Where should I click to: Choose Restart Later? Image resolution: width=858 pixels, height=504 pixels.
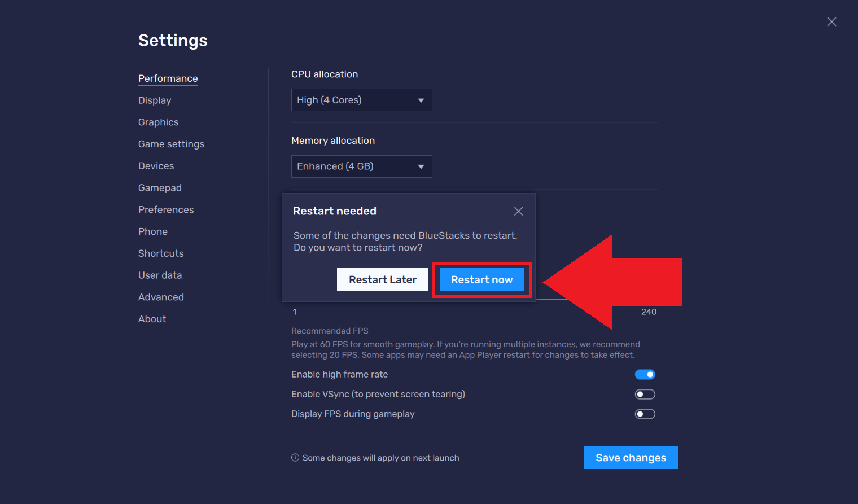click(x=382, y=280)
